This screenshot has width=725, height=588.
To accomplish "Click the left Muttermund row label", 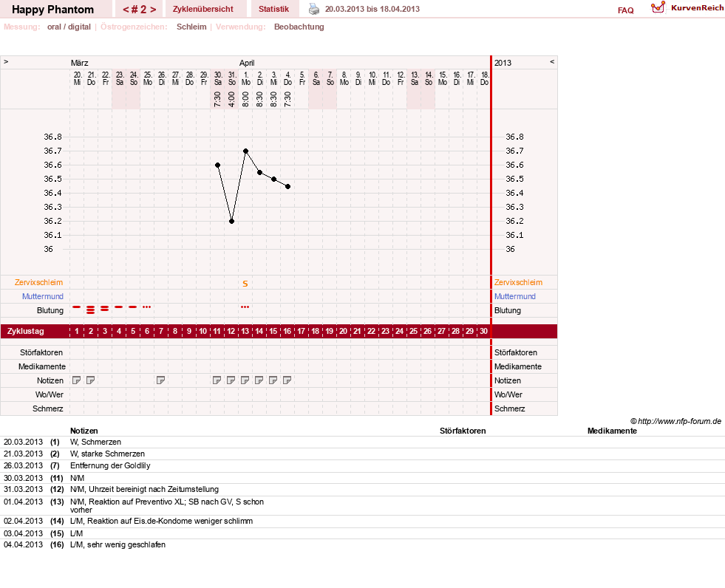I will [43, 296].
